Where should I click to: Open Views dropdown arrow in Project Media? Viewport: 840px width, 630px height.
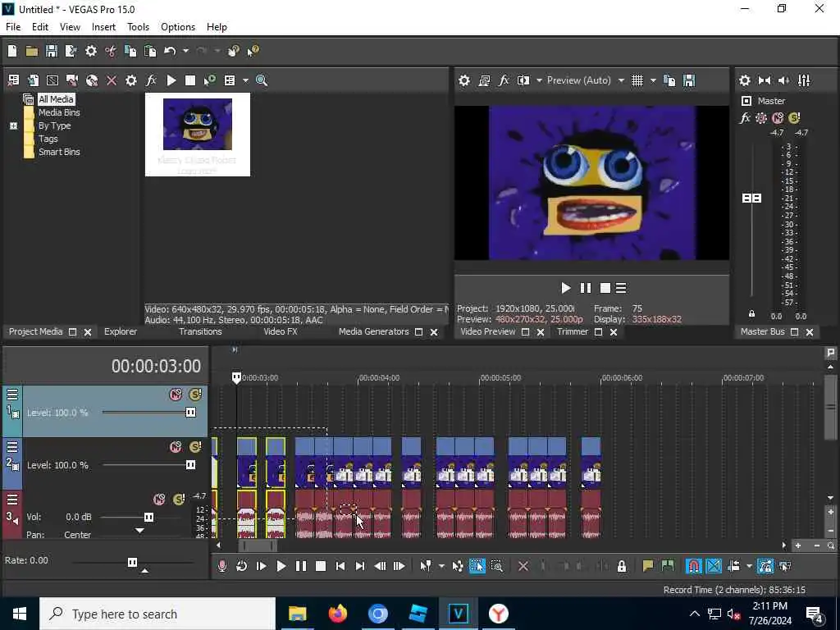point(245,80)
